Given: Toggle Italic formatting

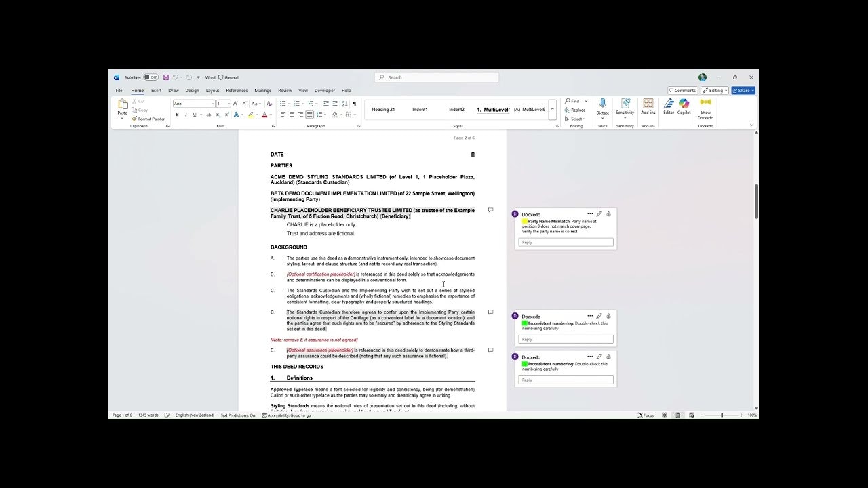Looking at the screenshot, I should click(x=186, y=115).
